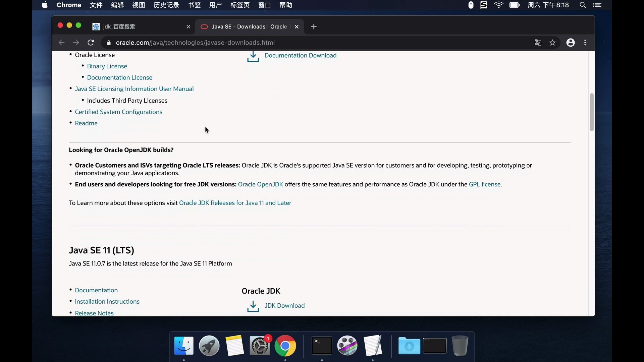Viewport: 644px width, 362px height.
Task: Close the Java SE Downloads tab
Action: click(297, 27)
